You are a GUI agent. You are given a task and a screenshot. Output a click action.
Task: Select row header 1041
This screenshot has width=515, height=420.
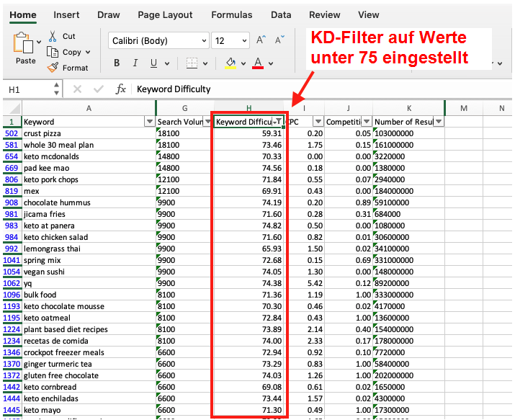[12, 260]
